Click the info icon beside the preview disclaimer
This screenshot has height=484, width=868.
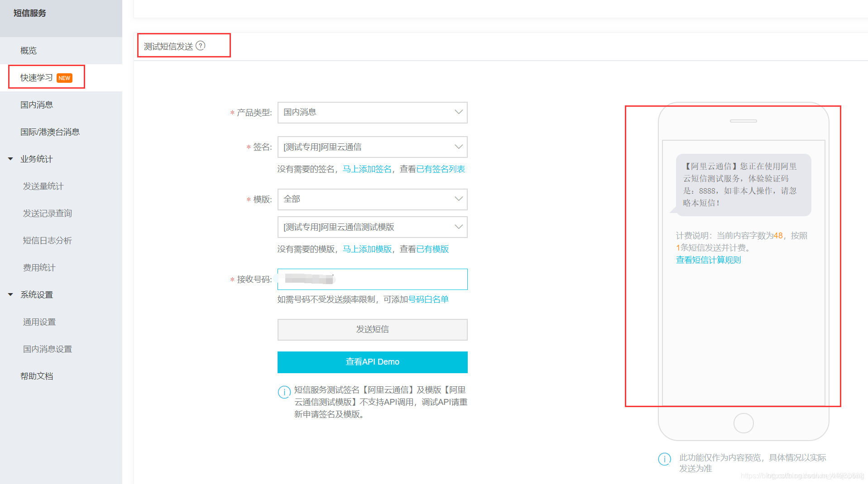(x=664, y=459)
